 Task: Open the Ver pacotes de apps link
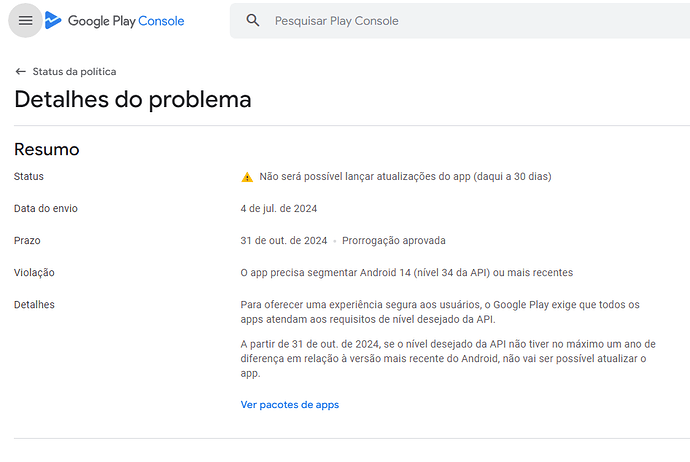pos(290,405)
